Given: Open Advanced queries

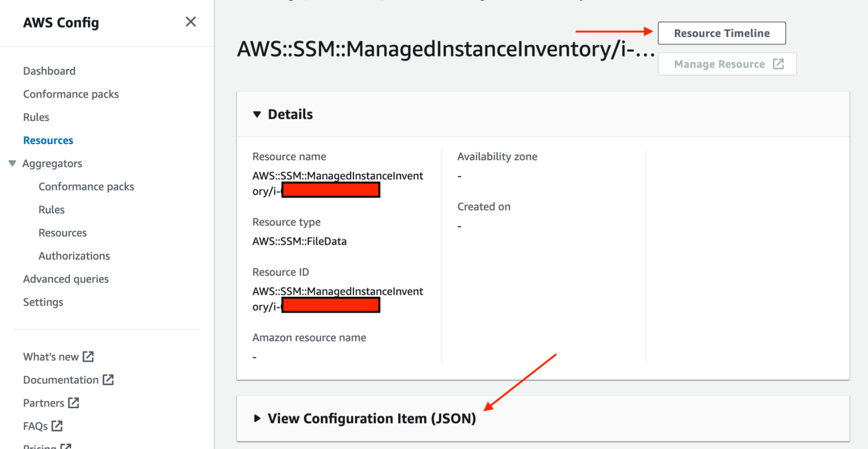Looking at the screenshot, I should pyautogui.click(x=66, y=279).
